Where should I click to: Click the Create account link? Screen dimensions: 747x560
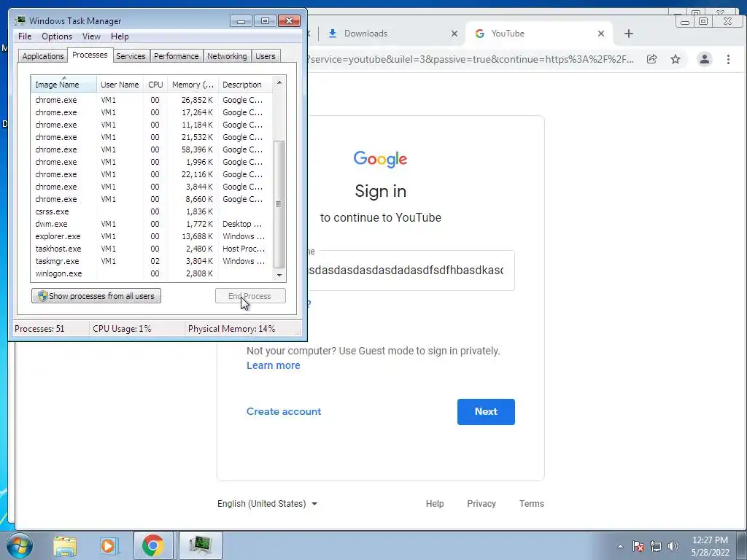point(284,411)
